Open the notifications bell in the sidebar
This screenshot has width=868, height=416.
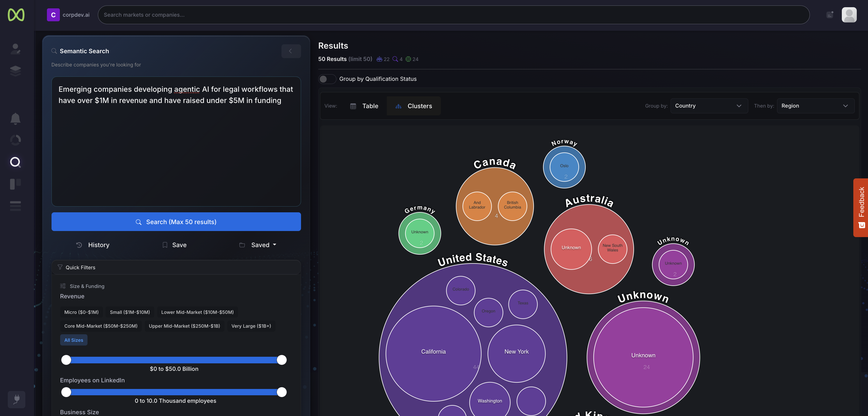coord(16,118)
